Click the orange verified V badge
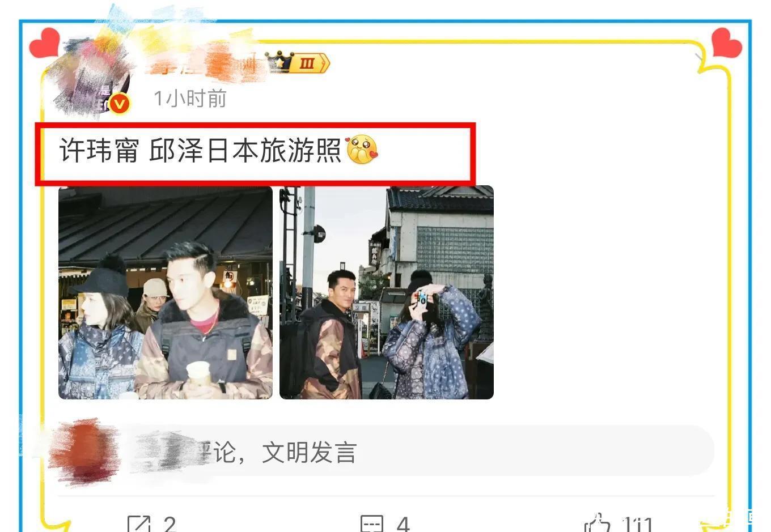 coord(119,104)
